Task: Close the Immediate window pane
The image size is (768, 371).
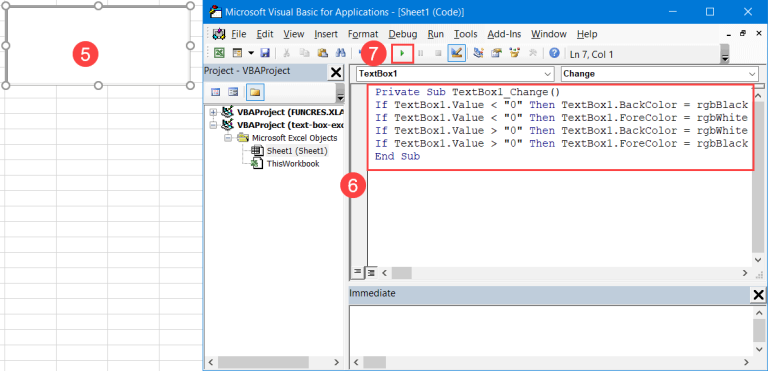Action: (758, 295)
